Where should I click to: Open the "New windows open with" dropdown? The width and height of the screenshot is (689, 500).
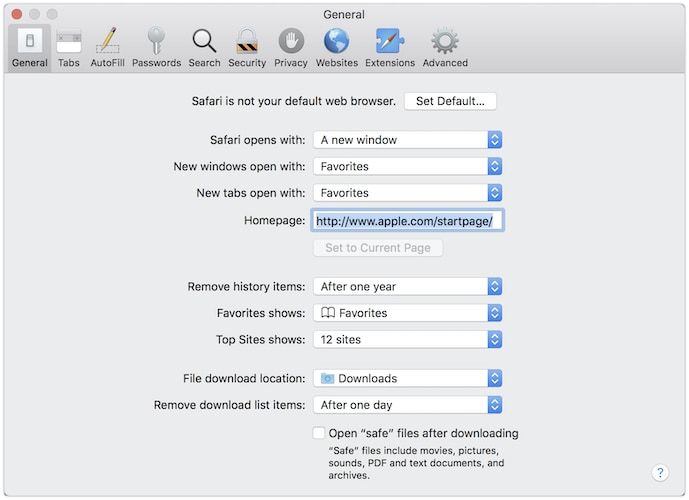pos(407,167)
